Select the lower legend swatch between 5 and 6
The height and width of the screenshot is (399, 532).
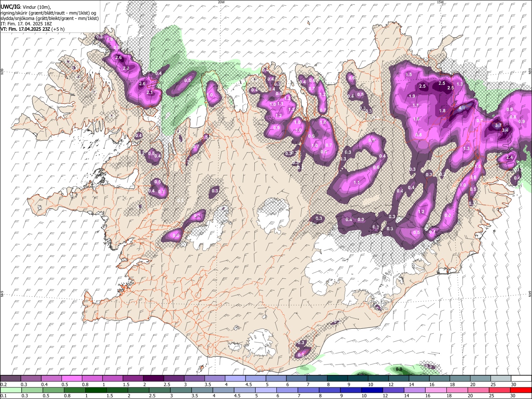pyautogui.click(x=266, y=390)
